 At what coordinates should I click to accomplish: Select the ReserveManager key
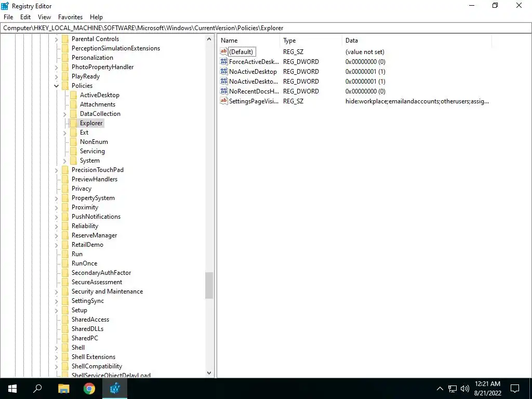point(95,235)
